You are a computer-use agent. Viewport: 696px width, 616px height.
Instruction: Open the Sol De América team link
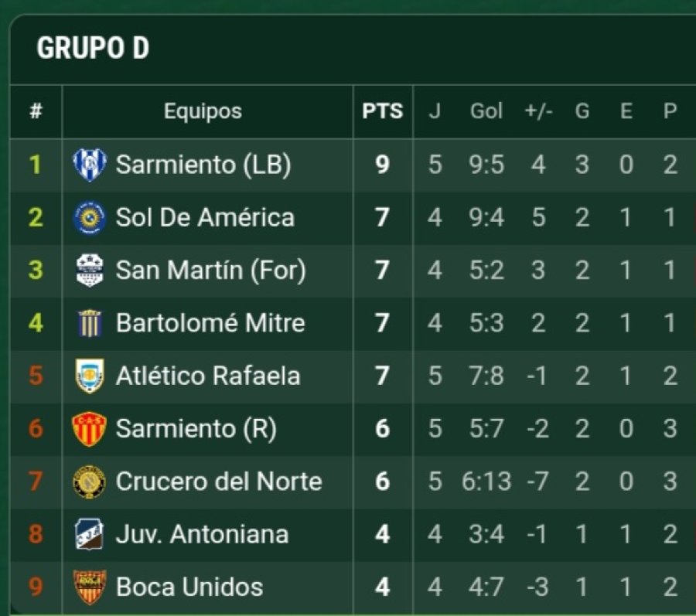(x=205, y=217)
